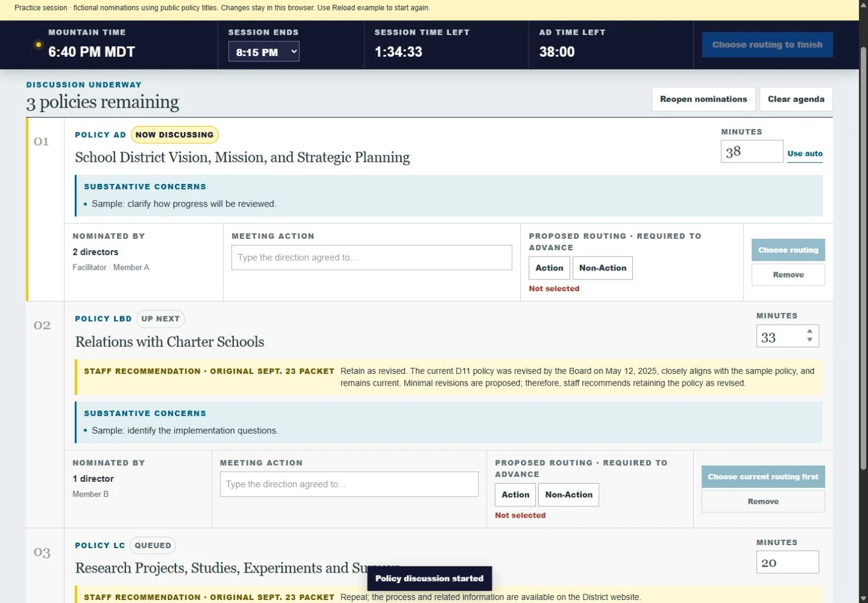Click the '2 directors' nominated by text
868x603 pixels.
point(96,252)
